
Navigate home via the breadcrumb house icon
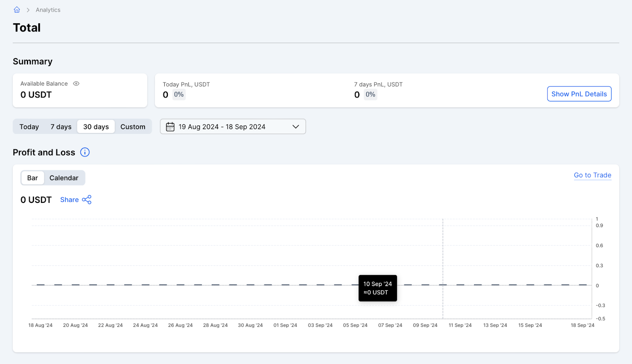17,9
